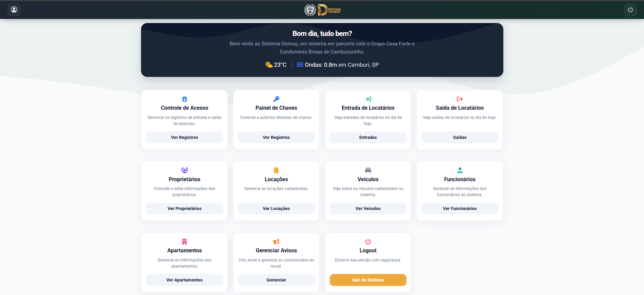This screenshot has width=644, height=295.
Task: Click the Funcionários card title
Action: click(x=460, y=180)
